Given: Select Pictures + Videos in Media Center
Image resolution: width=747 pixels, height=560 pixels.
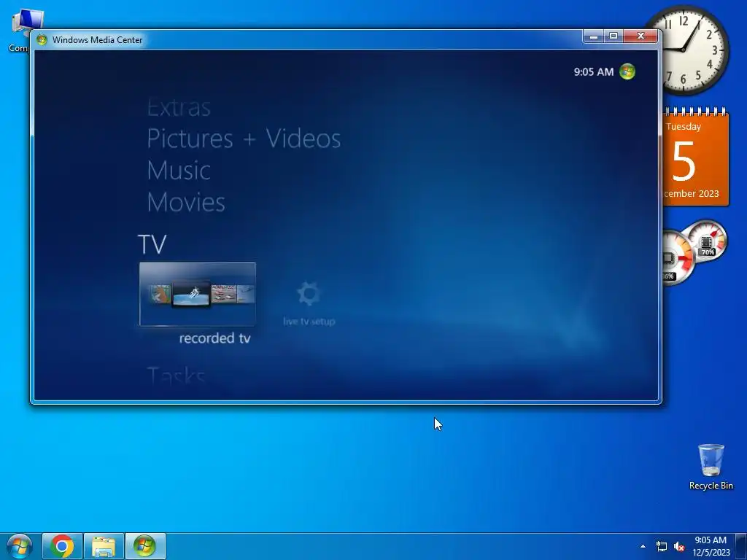Looking at the screenshot, I should tap(244, 139).
